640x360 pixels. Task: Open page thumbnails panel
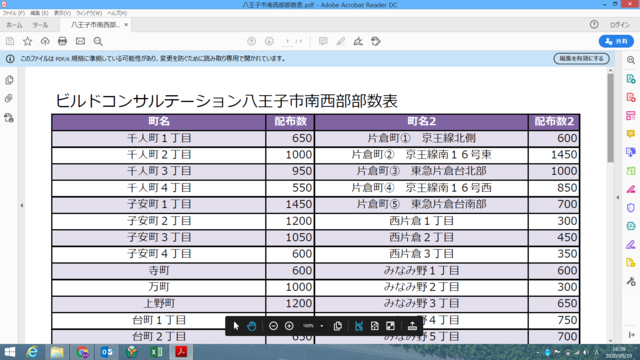9,80
